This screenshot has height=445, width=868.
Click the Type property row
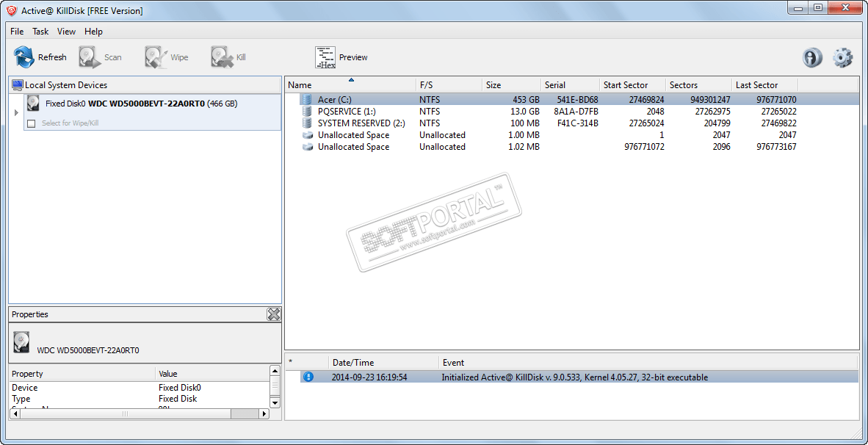click(138, 399)
